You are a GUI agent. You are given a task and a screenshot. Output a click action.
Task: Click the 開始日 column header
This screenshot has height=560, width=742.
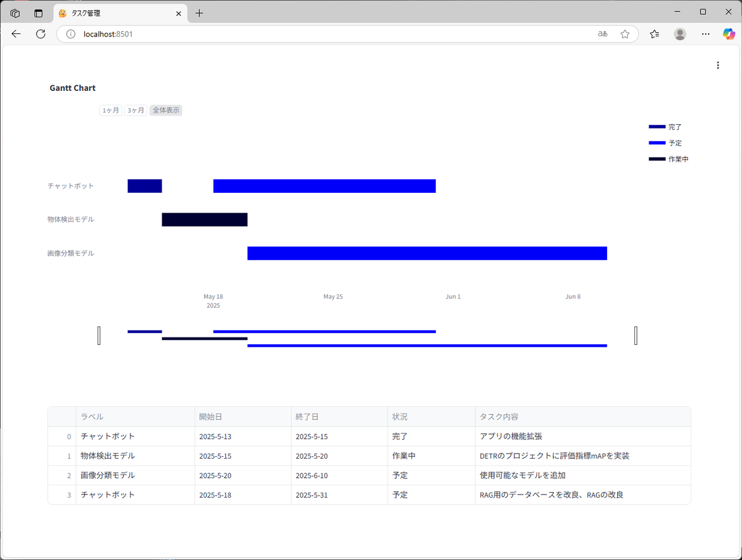click(x=242, y=417)
